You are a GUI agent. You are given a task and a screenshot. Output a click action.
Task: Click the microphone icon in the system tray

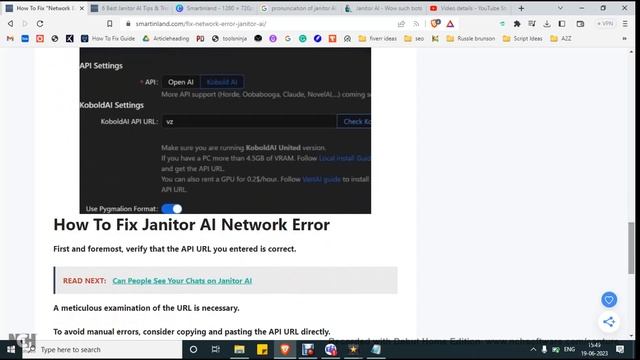(544, 350)
